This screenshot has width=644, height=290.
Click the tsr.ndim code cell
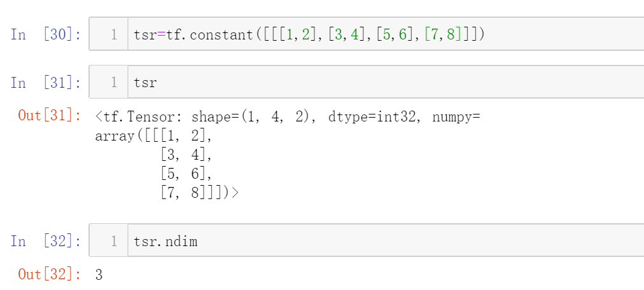click(382, 241)
